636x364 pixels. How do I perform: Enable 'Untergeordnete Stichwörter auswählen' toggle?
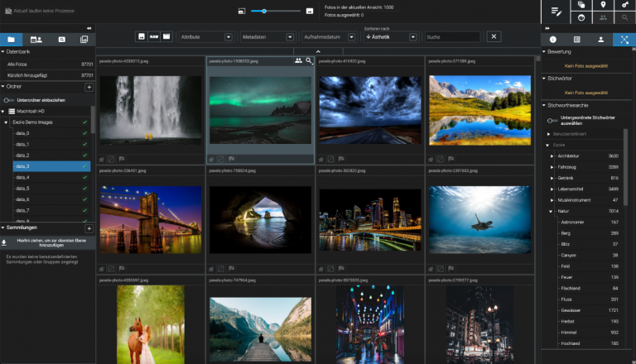tap(553, 119)
